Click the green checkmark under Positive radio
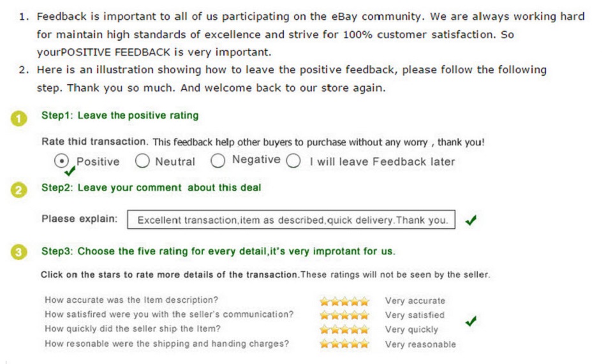This screenshot has height=364, width=606. (70, 170)
